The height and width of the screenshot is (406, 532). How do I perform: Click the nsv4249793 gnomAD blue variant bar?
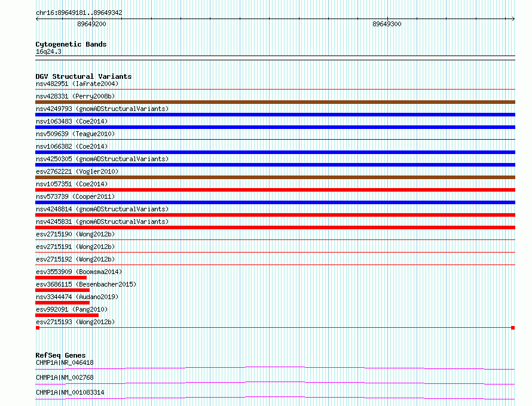(x=275, y=115)
